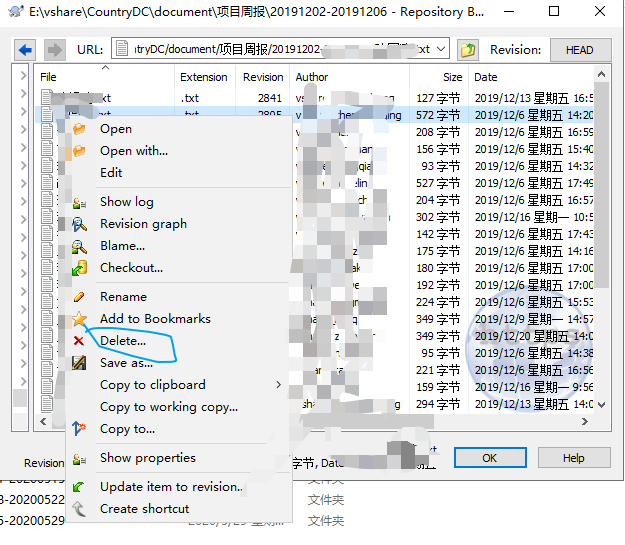Choose Delete... from the context menu
Viewport: 625px width, 545px height.
point(123,341)
